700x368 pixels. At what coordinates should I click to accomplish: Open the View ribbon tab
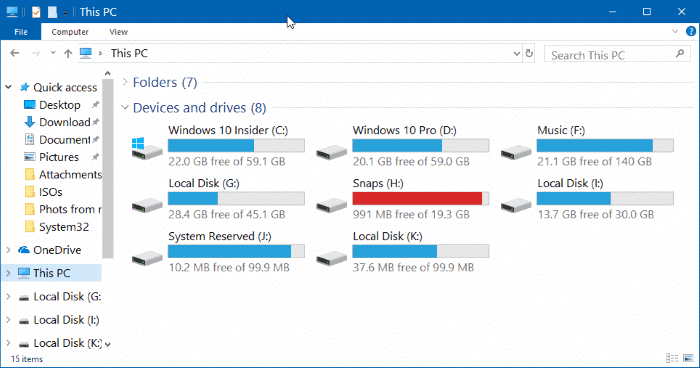118,32
